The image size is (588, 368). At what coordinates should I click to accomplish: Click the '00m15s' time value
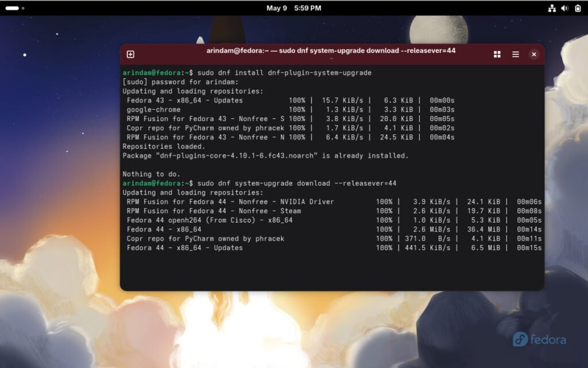tap(529, 247)
